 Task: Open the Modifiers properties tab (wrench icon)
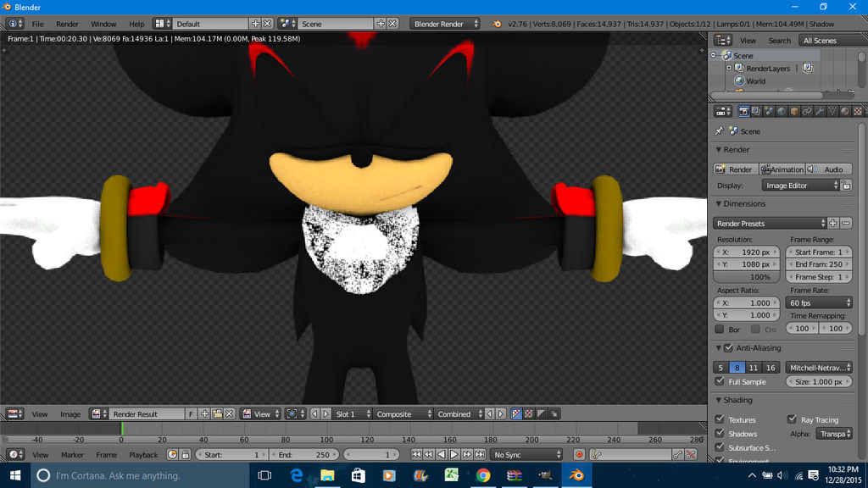point(820,111)
